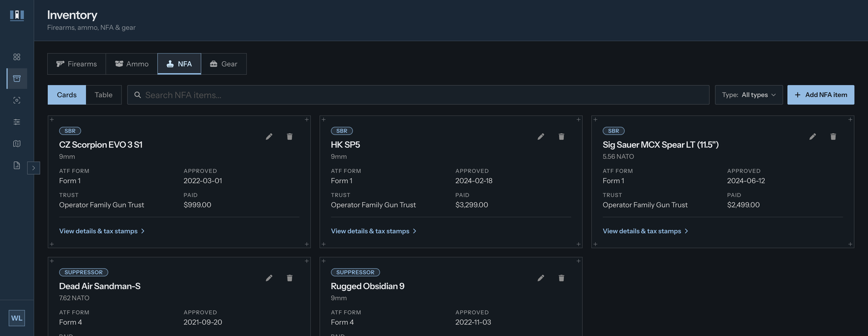View details & tax stamps for CZ Scorpion
This screenshot has width=868, height=336.
pos(102,231)
